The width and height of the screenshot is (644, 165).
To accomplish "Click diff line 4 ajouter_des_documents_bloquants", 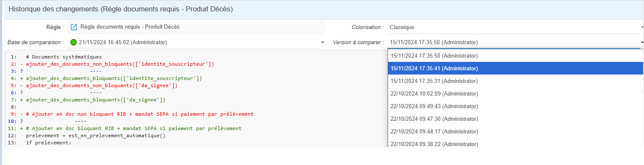I will pos(114,78).
